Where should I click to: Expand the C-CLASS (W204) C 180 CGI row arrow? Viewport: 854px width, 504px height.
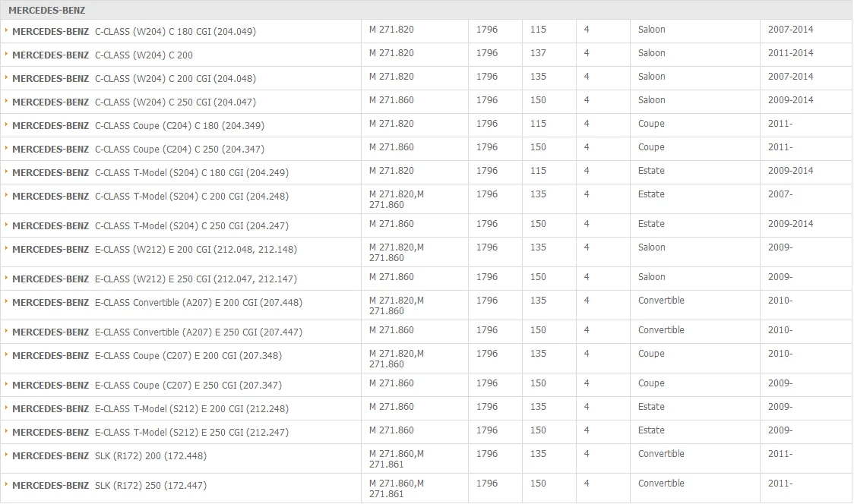pos(6,30)
